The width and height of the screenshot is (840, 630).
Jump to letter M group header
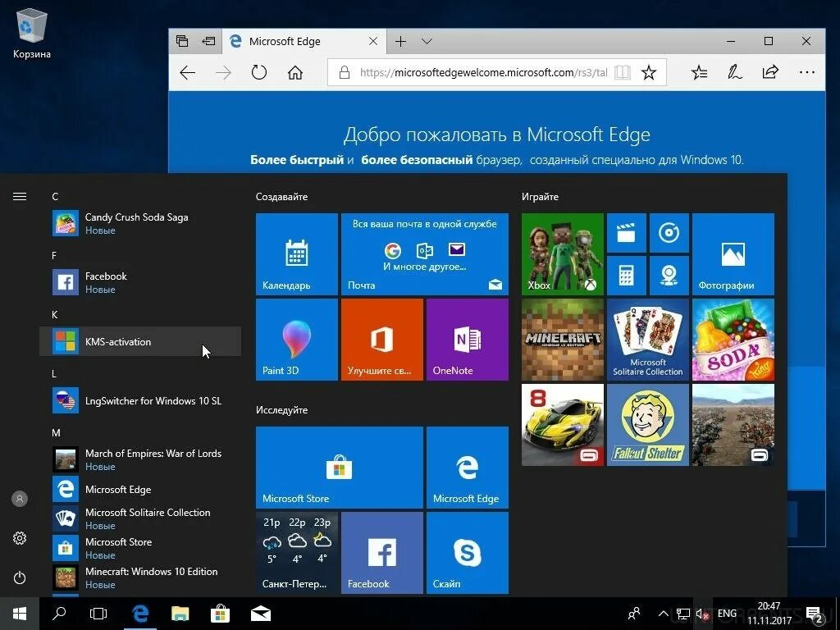pyautogui.click(x=57, y=432)
